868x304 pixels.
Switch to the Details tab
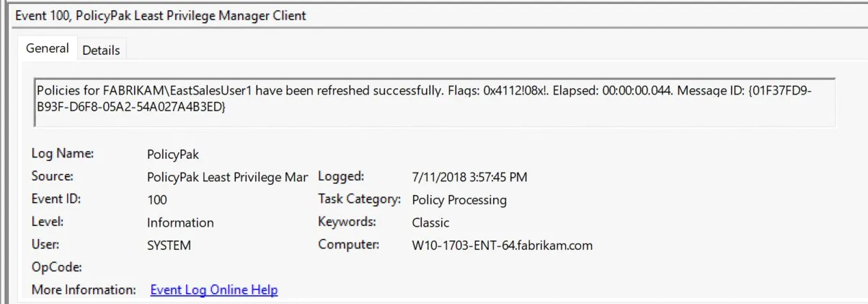[100, 50]
